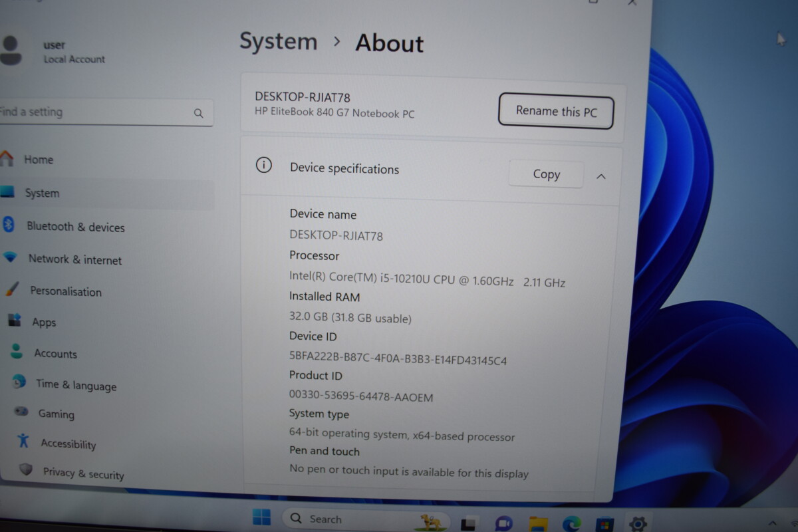Viewport: 798px width, 532px height.
Task: Click the taskbar Search box
Action: pos(366,519)
